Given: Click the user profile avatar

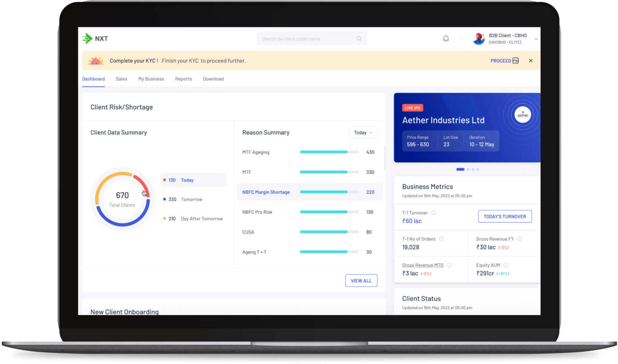Looking at the screenshot, I should (x=479, y=39).
